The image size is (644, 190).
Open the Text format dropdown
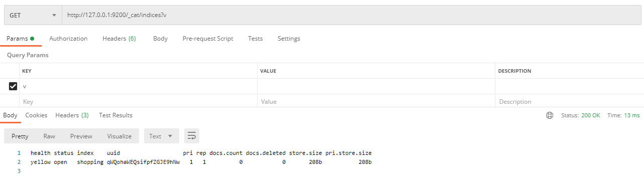[161, 136]
